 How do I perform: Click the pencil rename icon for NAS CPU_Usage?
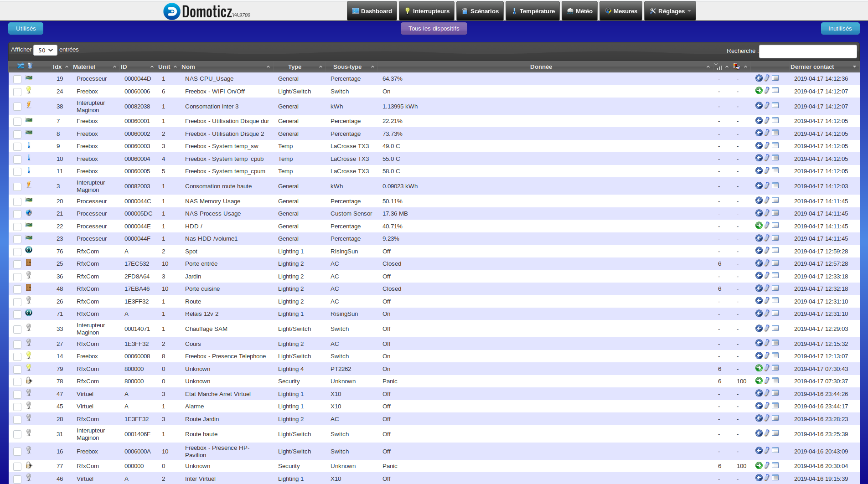(767, 78)
